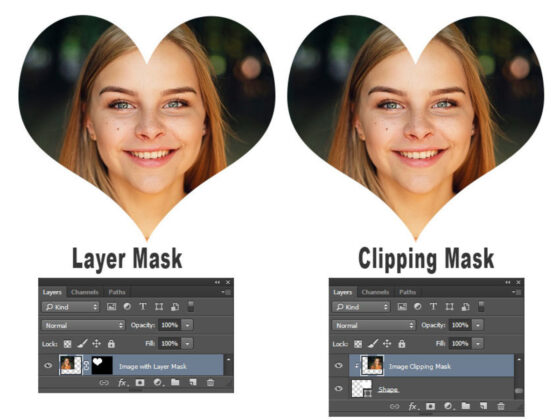Toggle layer filtering switch in Clipping Mask panel
Image resolution: width=560 pixels, height=420 pixels.
(x=481, y=306)
